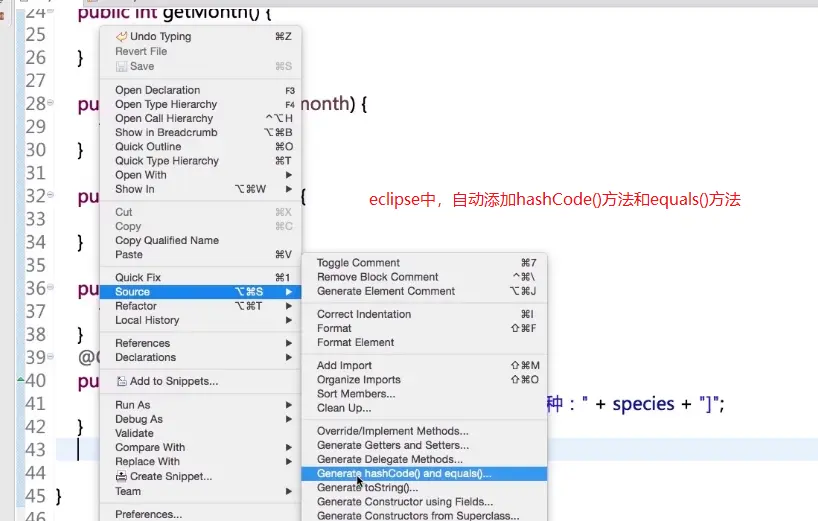Select Paste in the context menu
This screenshot has height=521, width=818.
point(200,255)
